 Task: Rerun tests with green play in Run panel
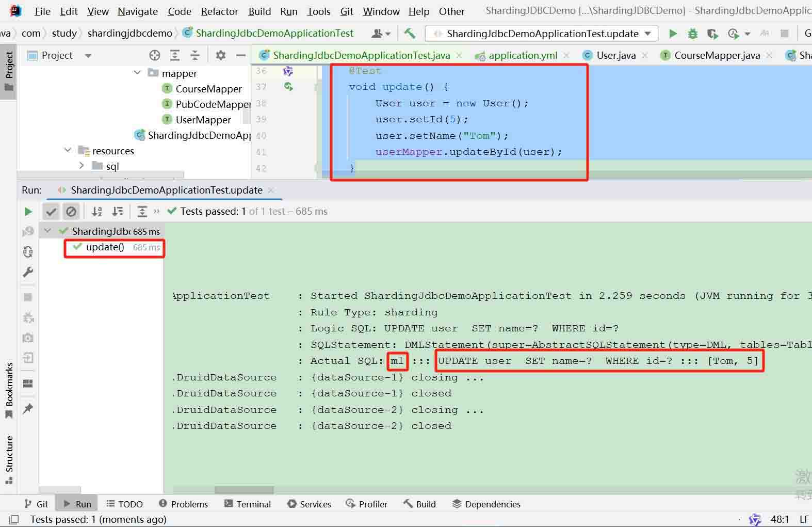(x=28, y=211)
